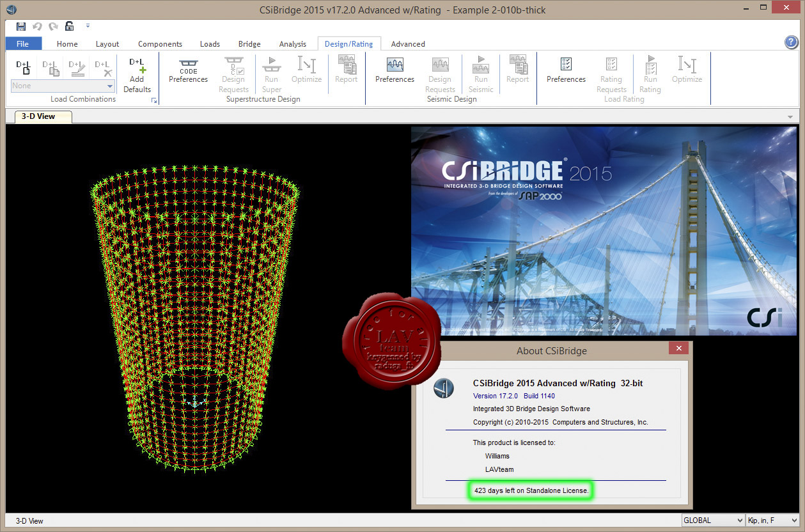
Task: Click the copyright Computers and Structures line
Action: click(x=561, y=422)
